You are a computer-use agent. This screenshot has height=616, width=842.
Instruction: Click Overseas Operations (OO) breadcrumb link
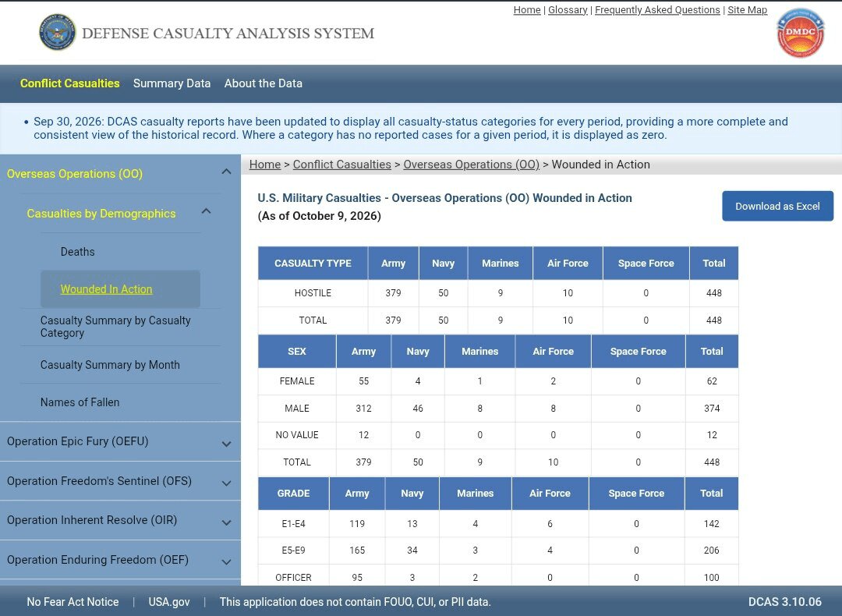472,165
